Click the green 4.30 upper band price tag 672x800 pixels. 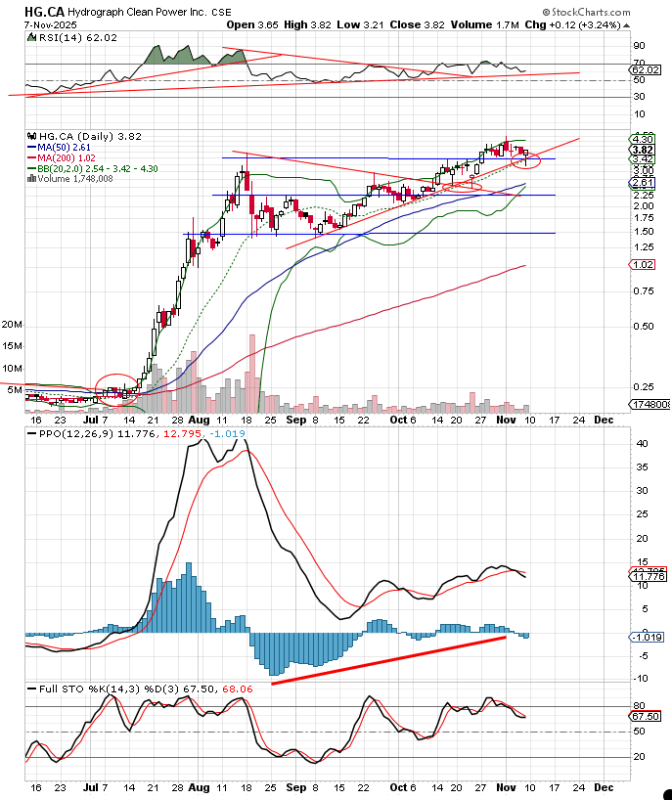point(643,139)
